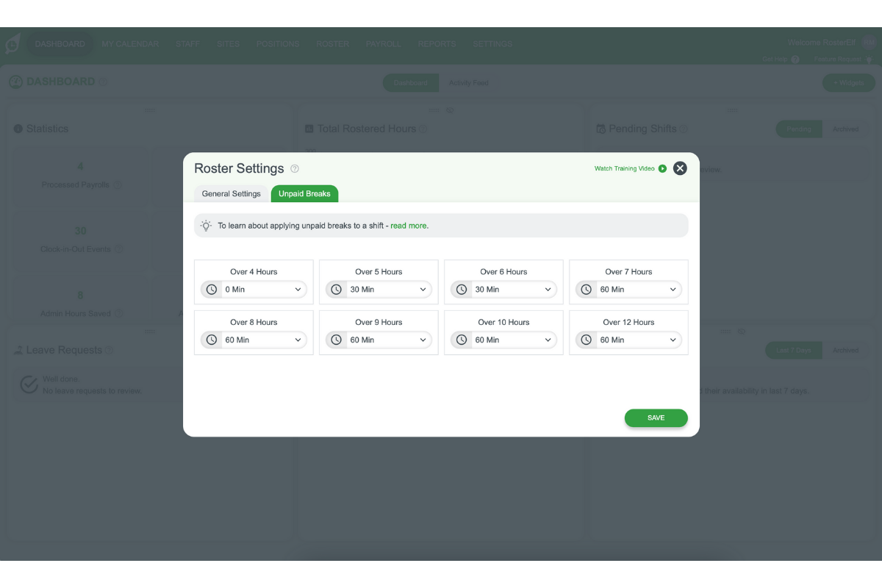Click the clock icon in Over 9 Hours
The image size is (882, 588).
pyautogui.click(x=337, y=340)
